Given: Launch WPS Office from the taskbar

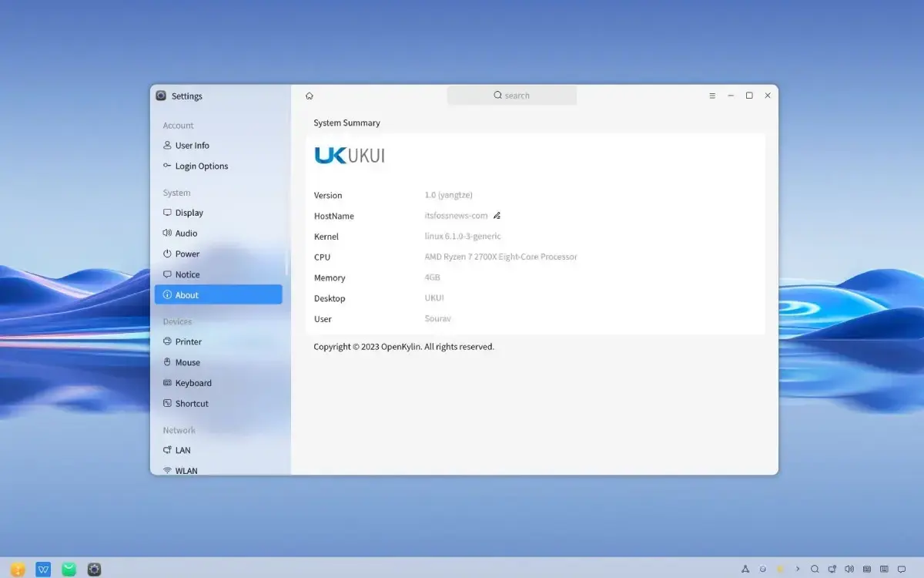Looking at the screenshot, I should point(43,570).
